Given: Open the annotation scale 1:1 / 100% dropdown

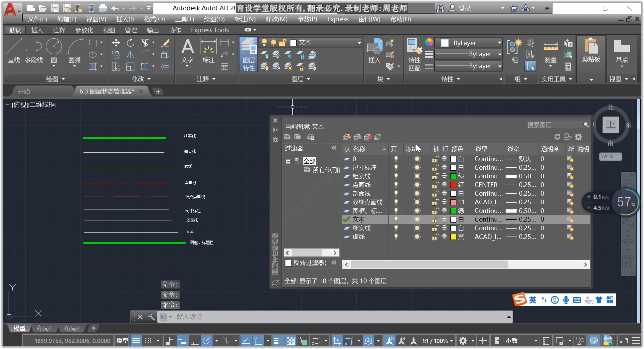Looking at the screenshot, I should [438, 341].
